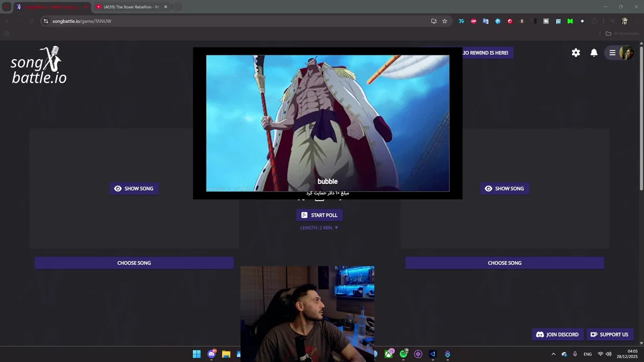The image size is (644, 362).
Task: Open the red ABP extension icon
Action: 473,21
